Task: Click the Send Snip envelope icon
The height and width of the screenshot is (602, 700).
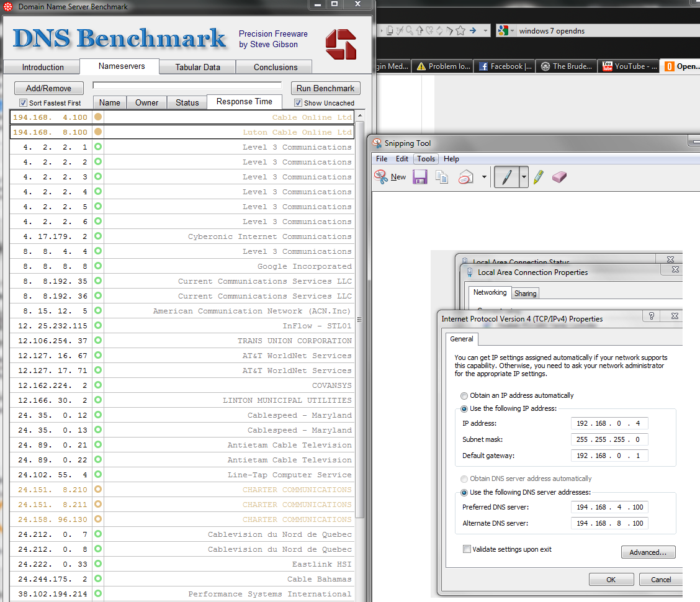Action: 465,177
